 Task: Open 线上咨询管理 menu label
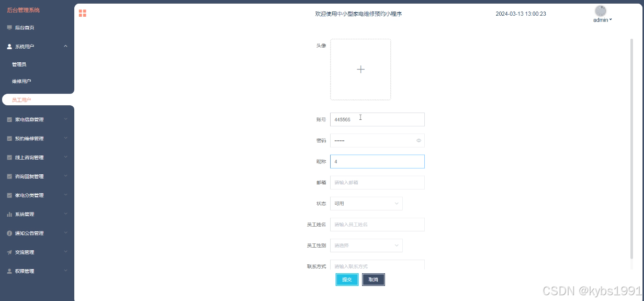(x=29, y=158)
